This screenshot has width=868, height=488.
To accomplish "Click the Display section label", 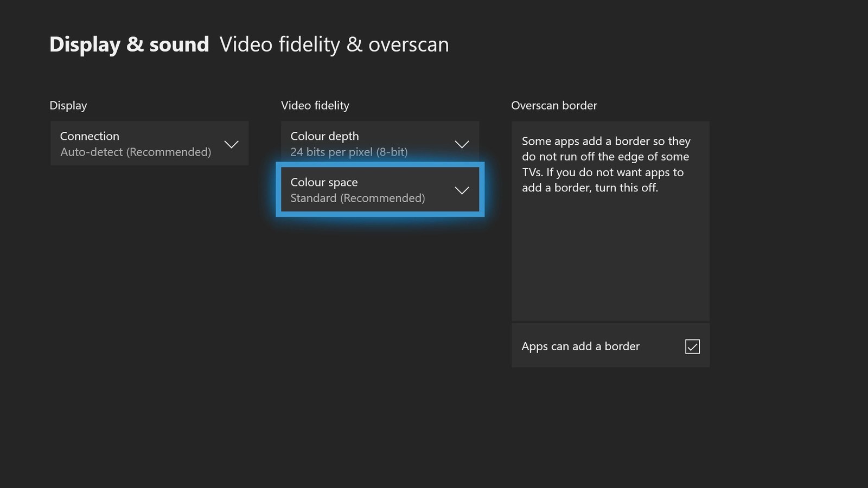I will pos(68,106).
